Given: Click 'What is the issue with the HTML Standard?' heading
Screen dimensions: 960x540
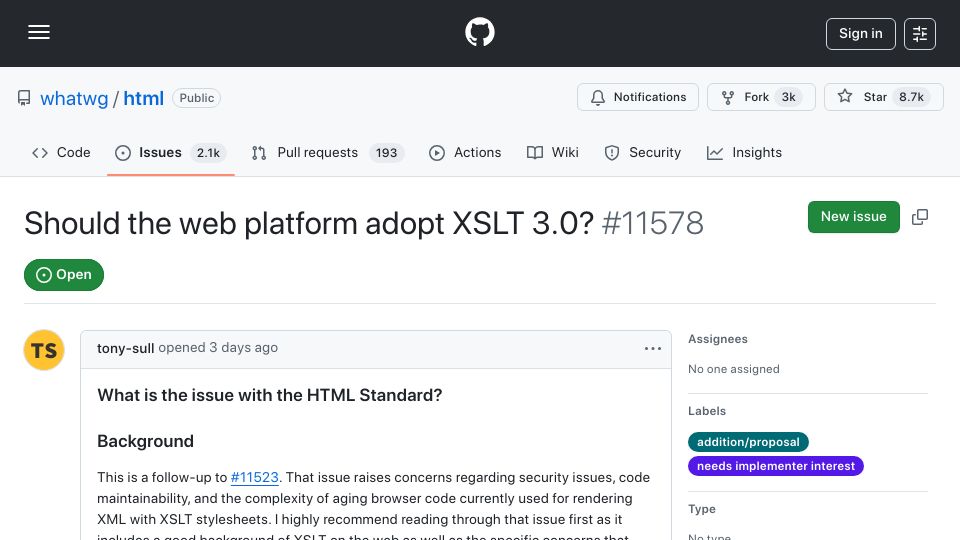Looking at the screenshot, I should [269, 396].
